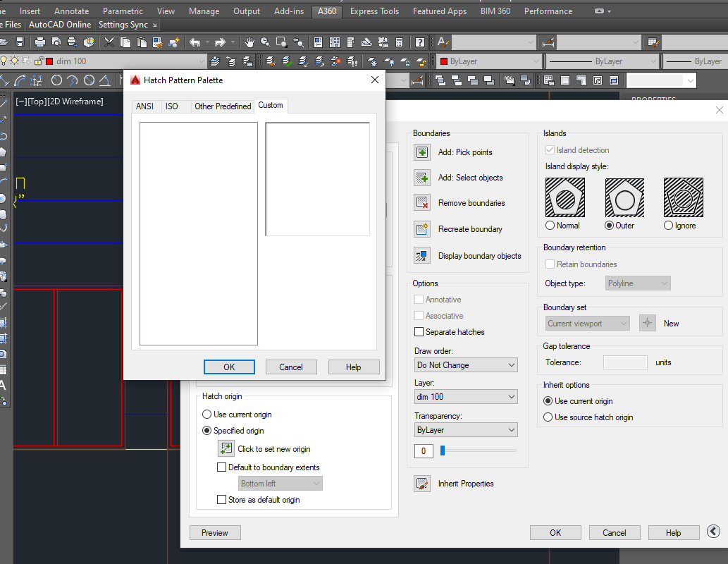Select the Normal island display radio button

click(550, 226)
